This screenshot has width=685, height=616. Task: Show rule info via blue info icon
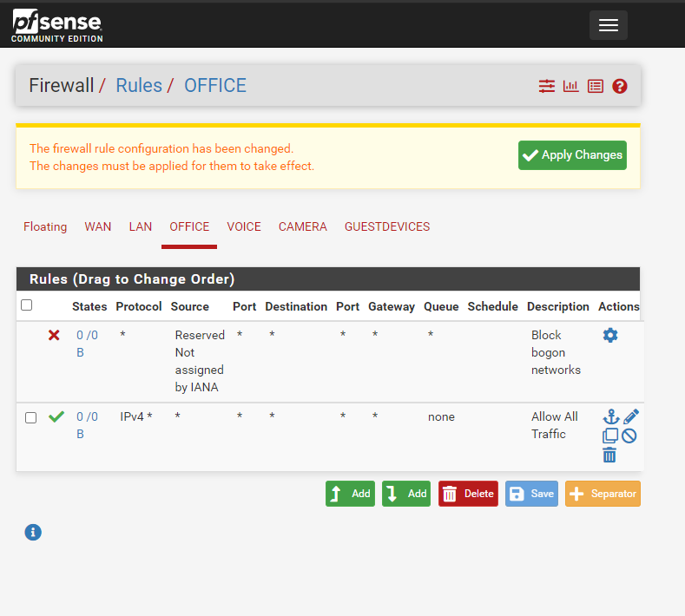pos(33,532)
